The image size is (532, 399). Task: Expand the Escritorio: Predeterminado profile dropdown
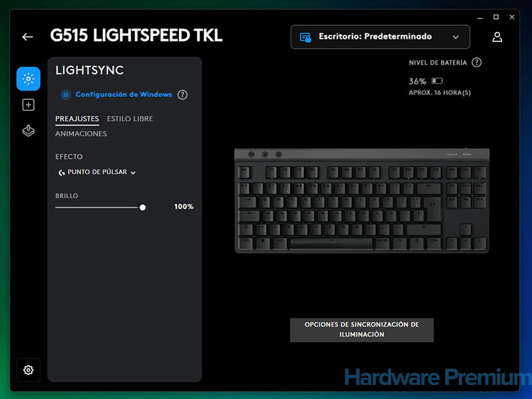click(x=380, y=37)
